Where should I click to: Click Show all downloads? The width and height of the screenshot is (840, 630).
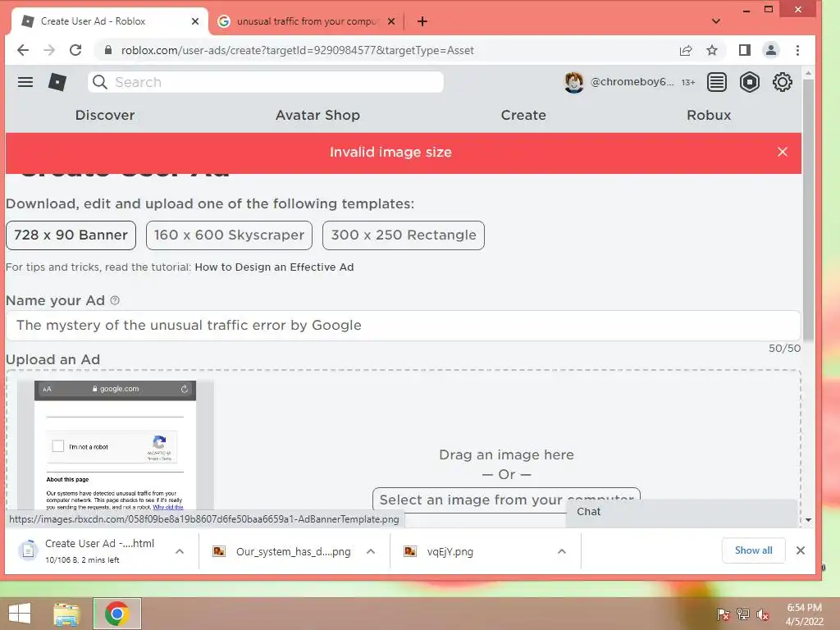[x=753, y=550]
